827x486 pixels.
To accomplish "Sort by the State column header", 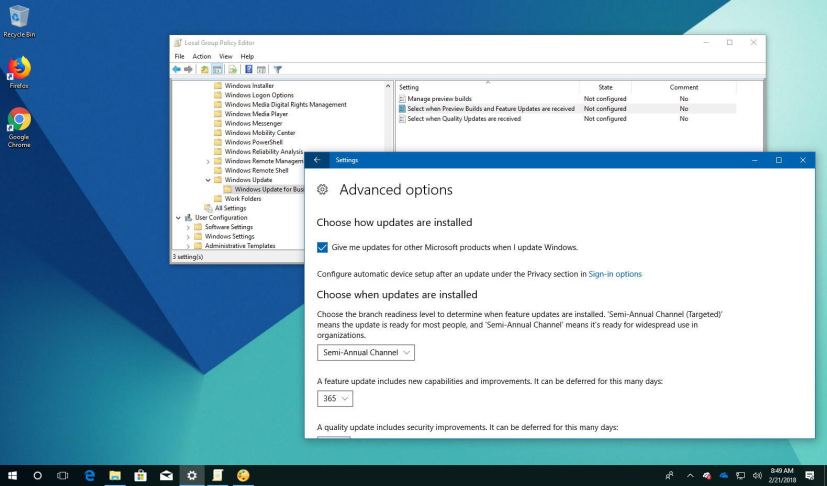I will tap(605, 87).
